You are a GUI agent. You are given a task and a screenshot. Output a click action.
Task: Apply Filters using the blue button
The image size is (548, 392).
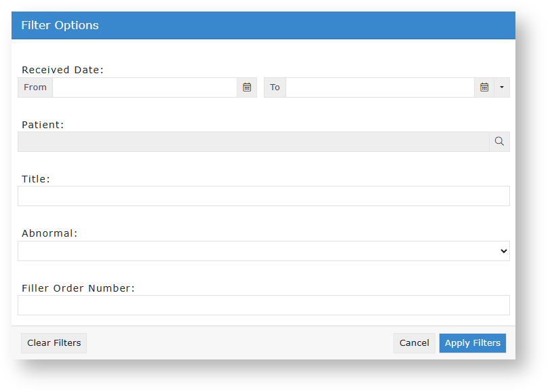click(x=472, y=343)
